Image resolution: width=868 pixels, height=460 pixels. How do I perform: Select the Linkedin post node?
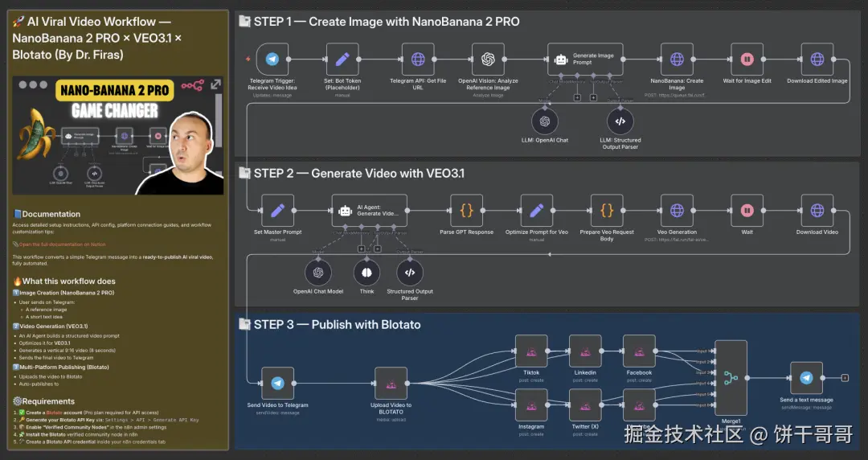pyautogui.click(x=585, y=351)
